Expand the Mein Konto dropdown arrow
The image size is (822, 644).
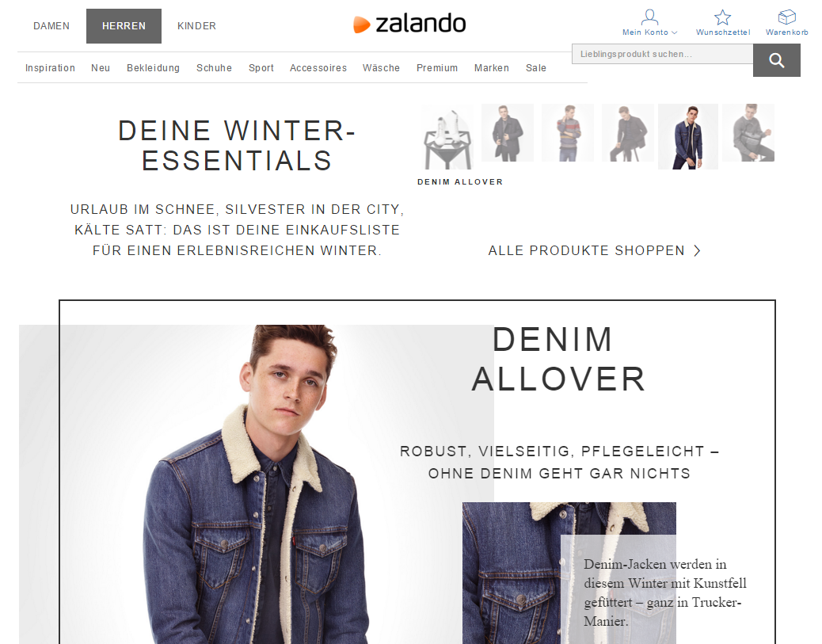[x=674, y=32]
